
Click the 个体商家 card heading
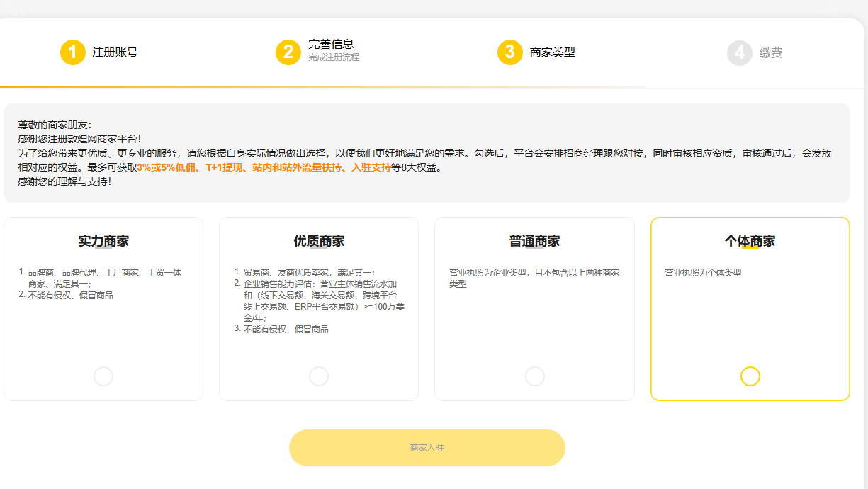(x=750, y=242)
